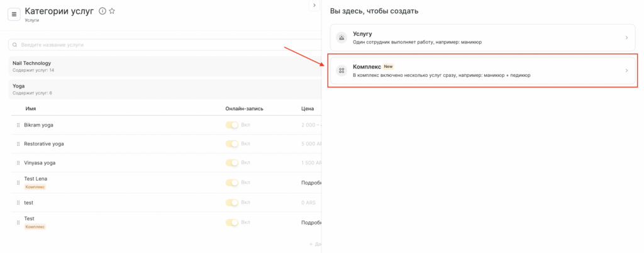Switch off online booking for Test Lena

(233, 183)
